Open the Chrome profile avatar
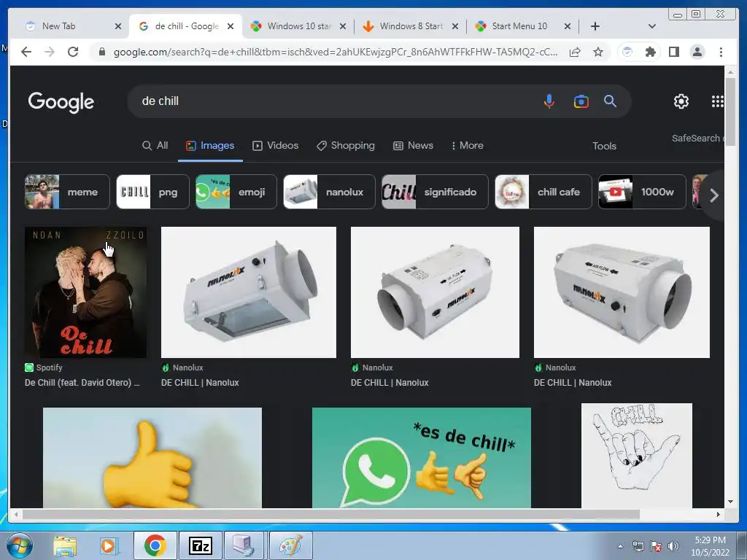The height and width of the screenshot is (560, 747). 697,52
